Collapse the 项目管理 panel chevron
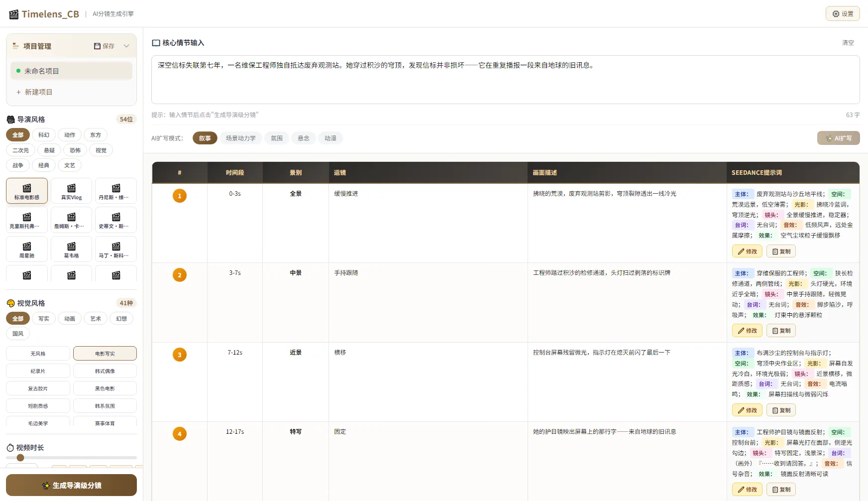Image resolution: width=868 pixels, height=501 pixels. point(126,46)
